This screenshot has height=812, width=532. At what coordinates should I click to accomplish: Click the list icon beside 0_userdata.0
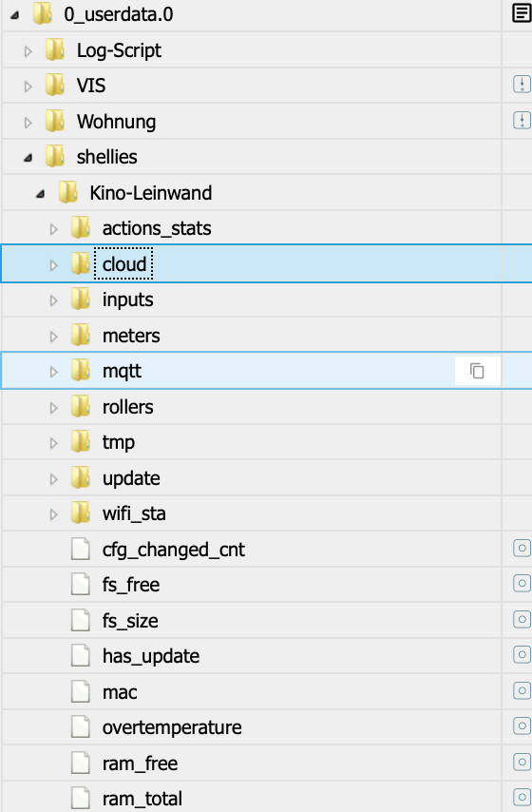[x=522, y=13]
